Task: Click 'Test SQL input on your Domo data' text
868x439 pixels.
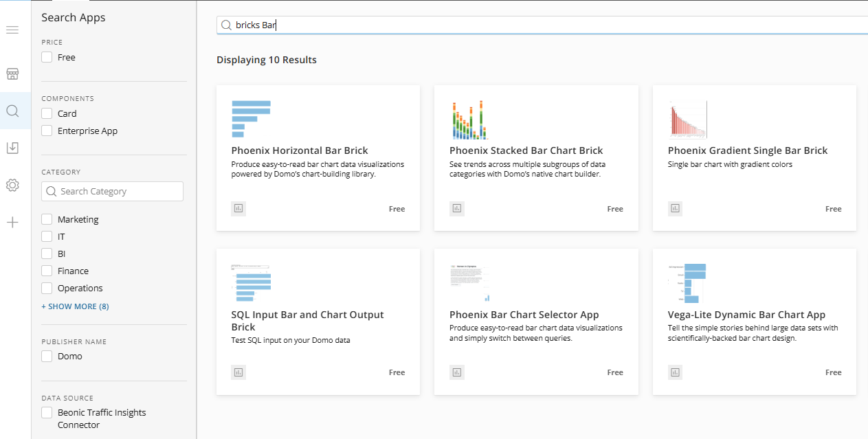Action: click(291, 340)
